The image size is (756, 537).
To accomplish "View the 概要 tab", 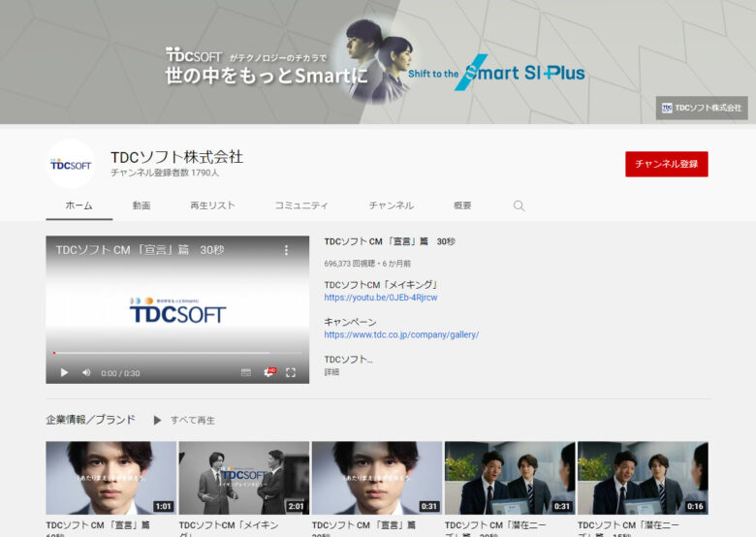I will point(462,205).
